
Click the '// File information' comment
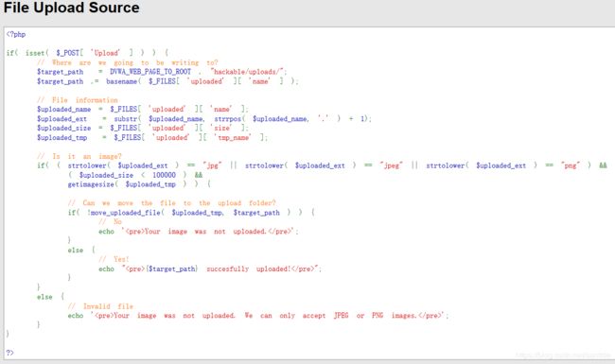pyautogui.click(x=78, y=100)
